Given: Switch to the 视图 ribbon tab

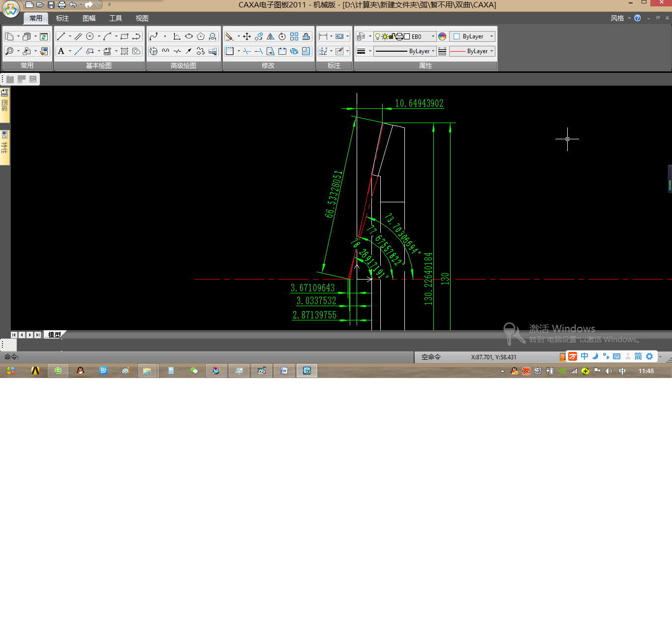Looking at the screenshot, I should (142, 18).
